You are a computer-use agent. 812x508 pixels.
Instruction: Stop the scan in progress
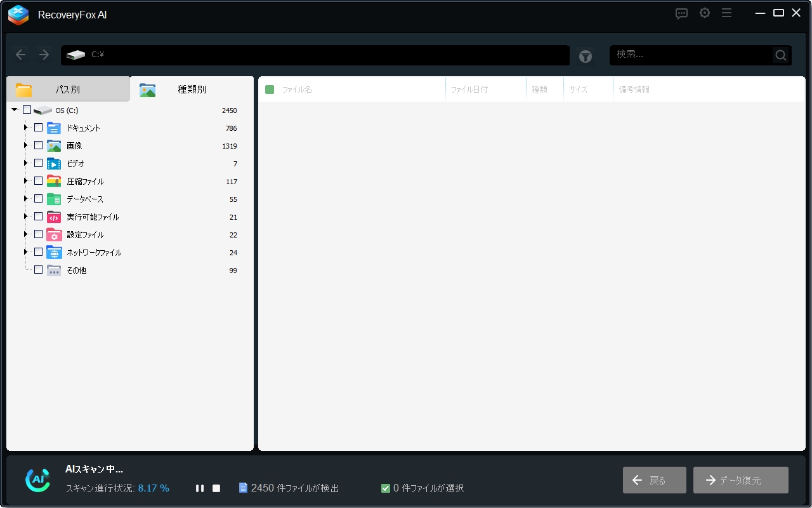[x=216, y=488]
